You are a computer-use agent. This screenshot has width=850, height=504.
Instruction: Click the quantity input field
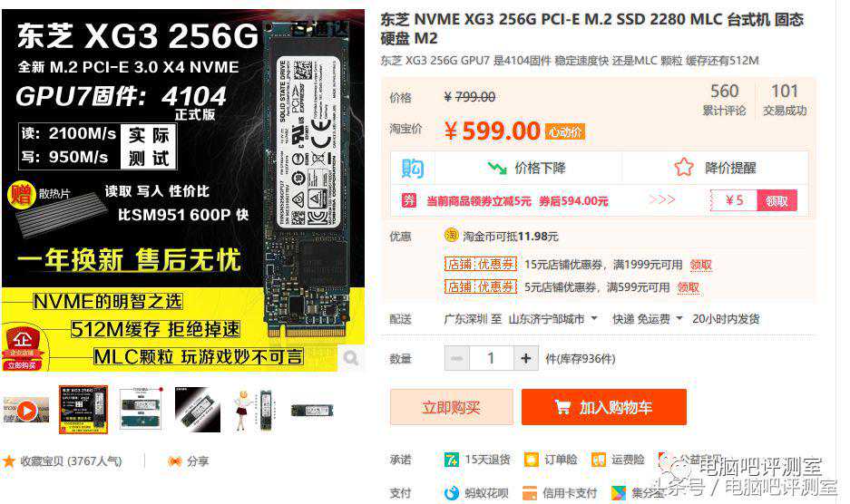pyautogui.click(x=491, y=358)
